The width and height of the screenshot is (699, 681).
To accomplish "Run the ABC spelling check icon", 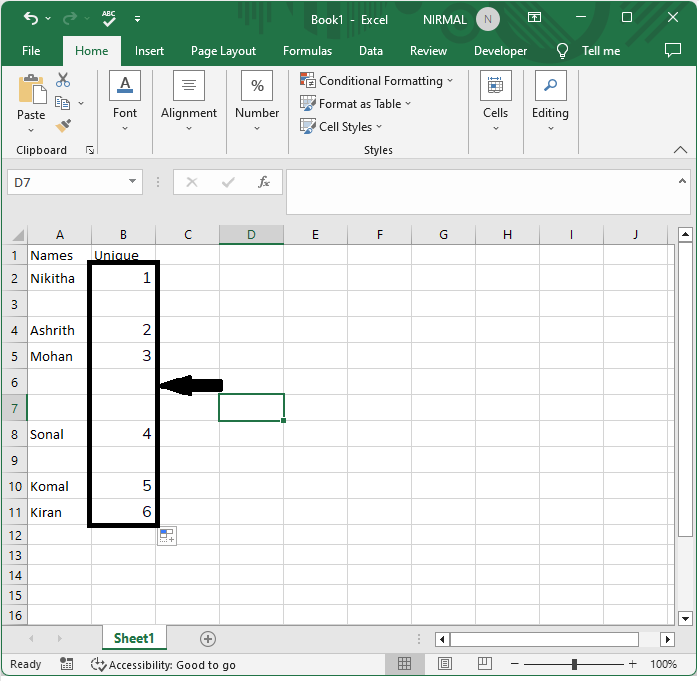I will tap(108, 18).
